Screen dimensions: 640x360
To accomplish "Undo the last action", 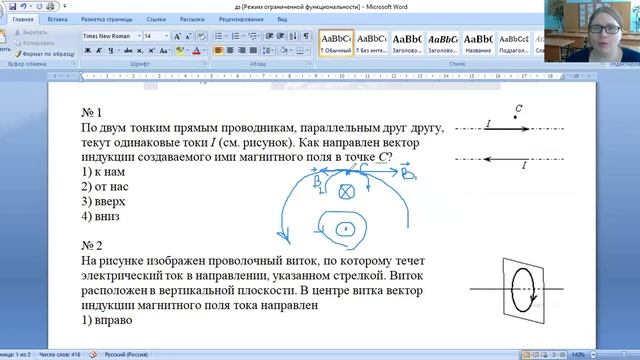I will click(23, 7).
